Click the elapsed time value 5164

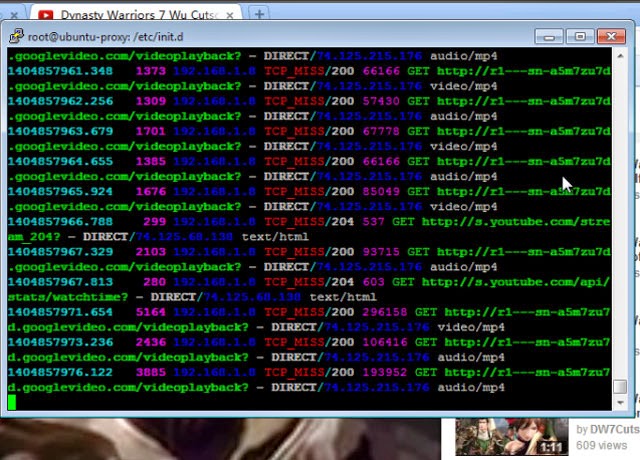pyautogui.click(x=151, y=312)
